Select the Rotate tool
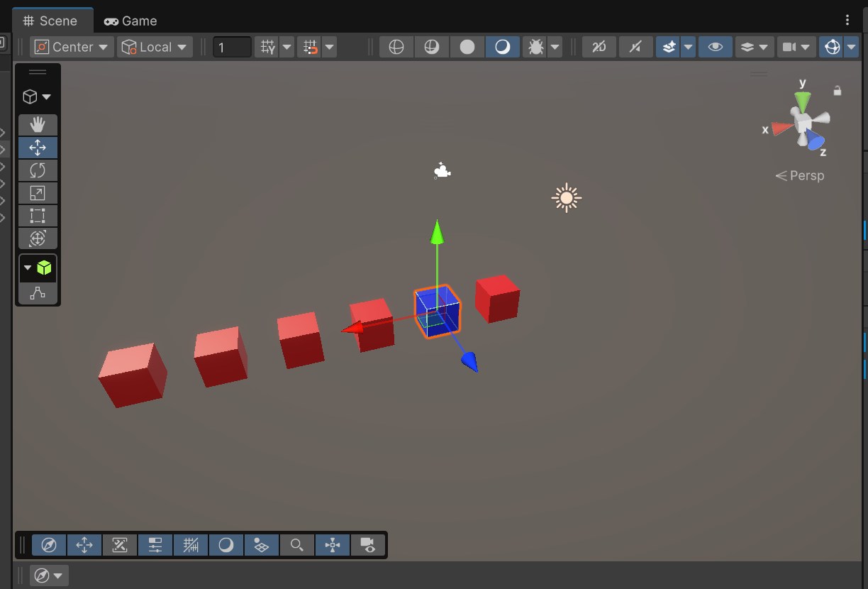 [38, 170]
